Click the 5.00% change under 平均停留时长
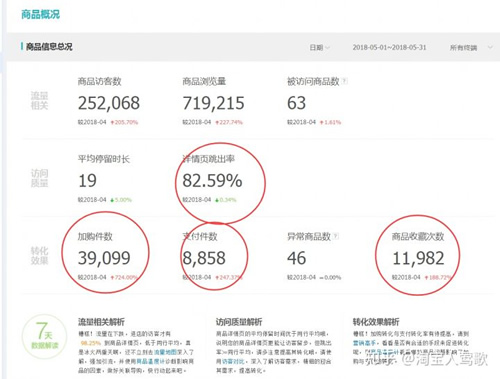 pos(121,200)
